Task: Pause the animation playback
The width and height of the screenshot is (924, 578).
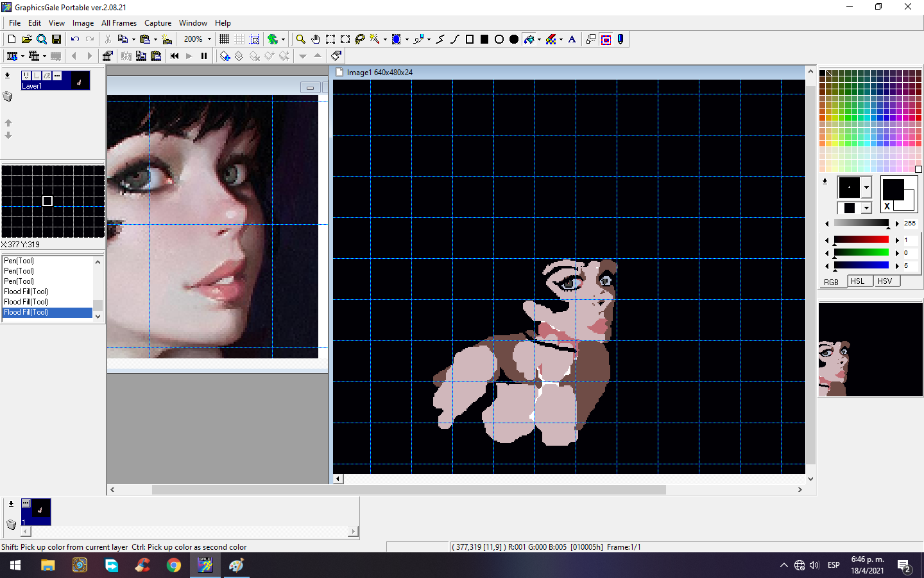Action: tap(204, 56)
